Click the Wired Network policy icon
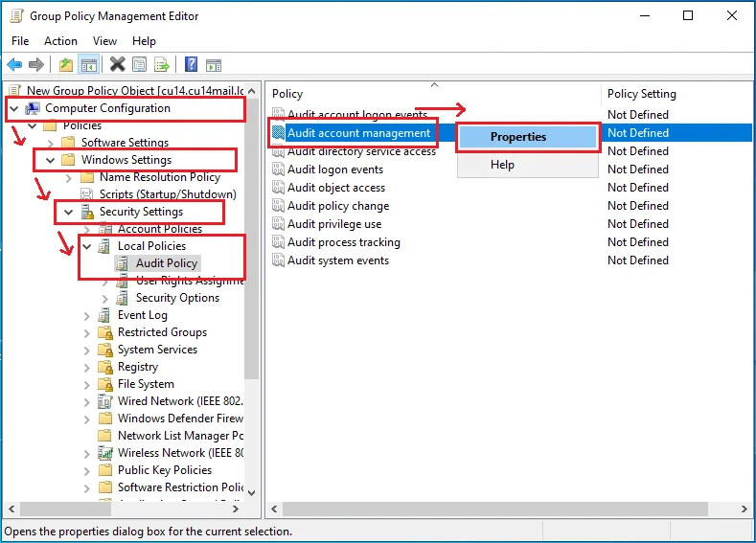The height and width of the screenshot is (543, 756). 105,401
